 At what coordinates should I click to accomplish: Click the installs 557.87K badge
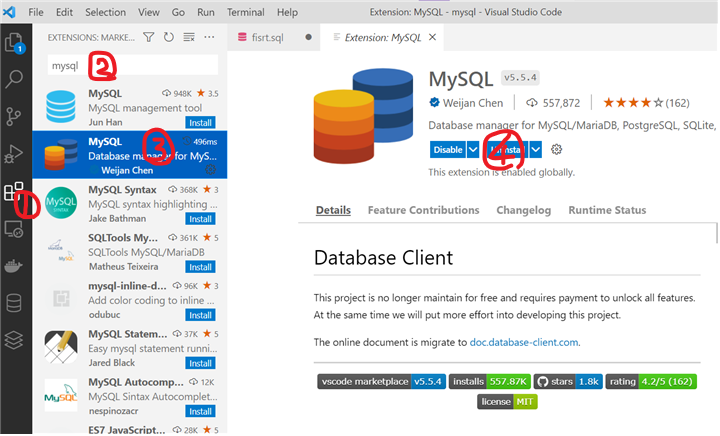[490, 382]
